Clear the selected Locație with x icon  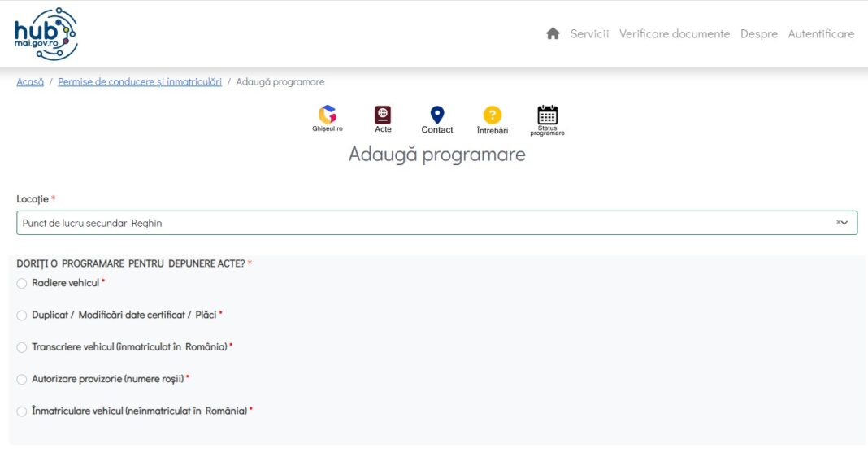tap(838, 223)
